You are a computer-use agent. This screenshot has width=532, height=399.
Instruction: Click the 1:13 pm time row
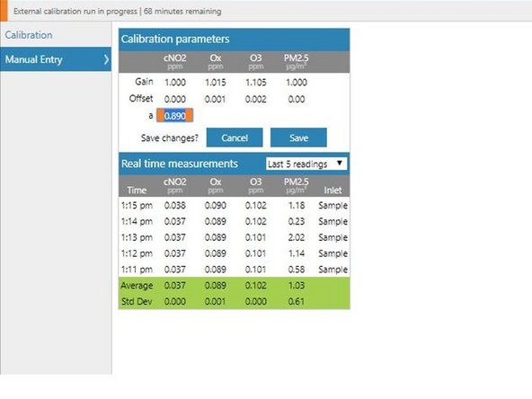tap(235, 237)
